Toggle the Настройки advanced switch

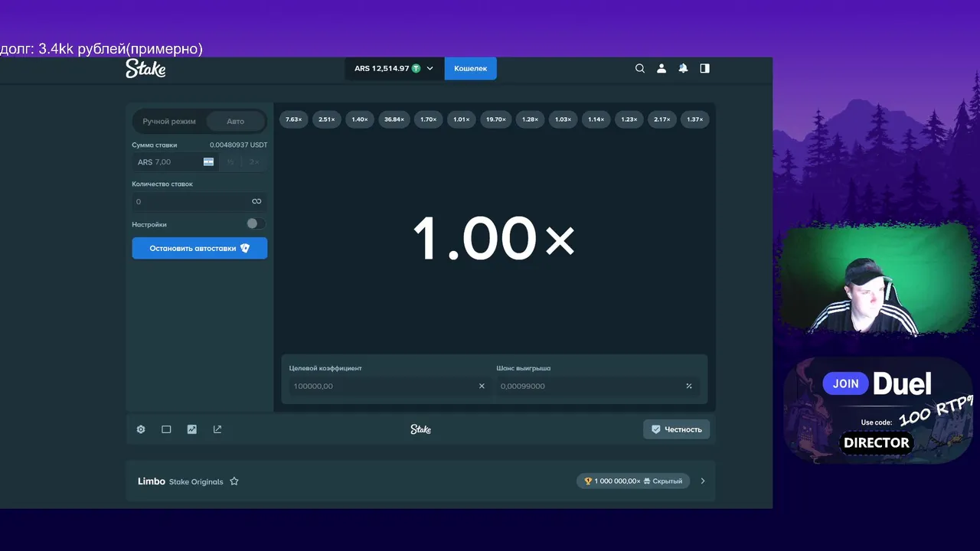(256, 223)
